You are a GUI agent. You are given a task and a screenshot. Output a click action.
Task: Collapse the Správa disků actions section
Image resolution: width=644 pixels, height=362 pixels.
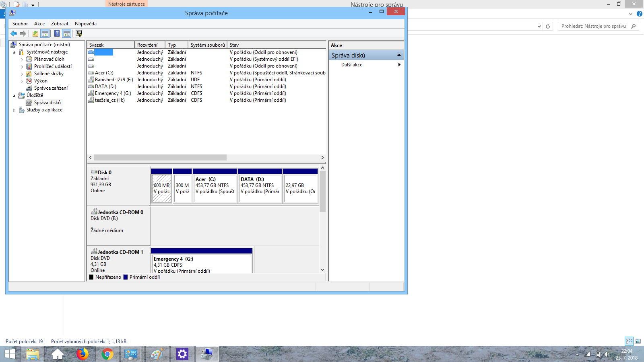(x=399, y=55)
